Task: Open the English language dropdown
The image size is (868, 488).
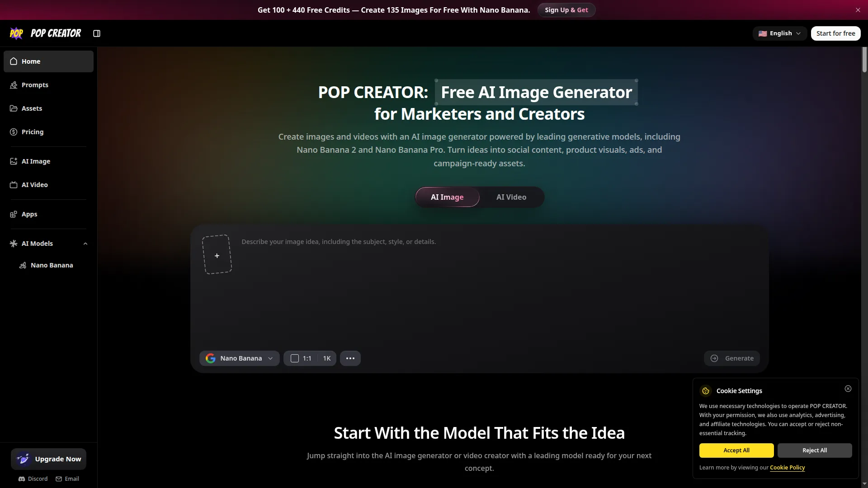Action: coord(779,33)
